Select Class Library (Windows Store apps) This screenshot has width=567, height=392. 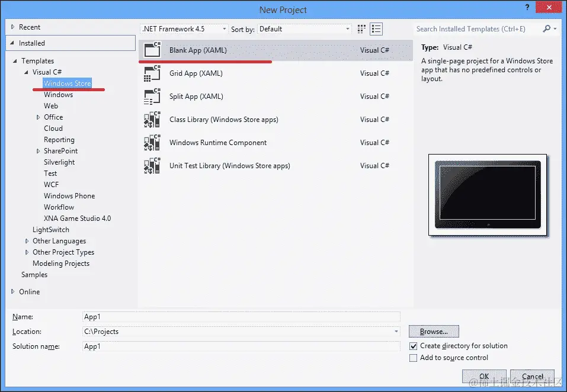click(x=224, y=119)
